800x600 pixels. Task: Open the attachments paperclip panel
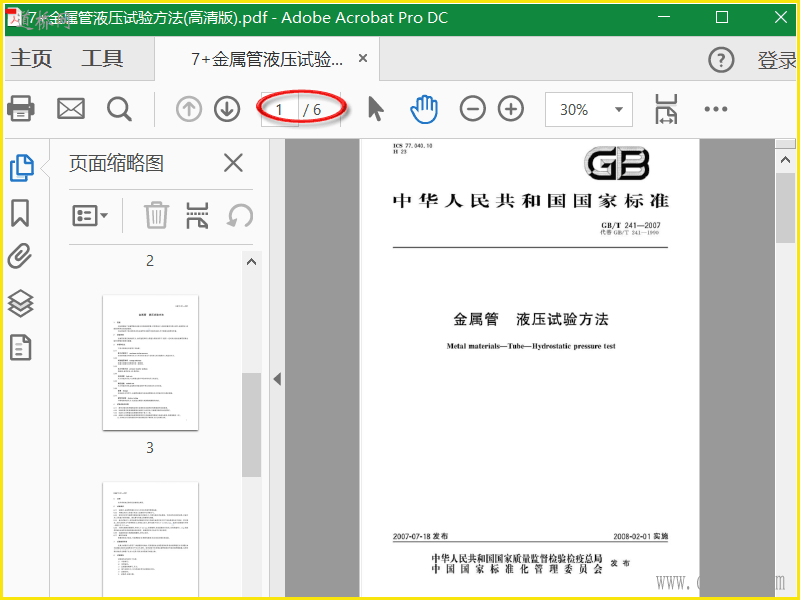click(20, 256)
